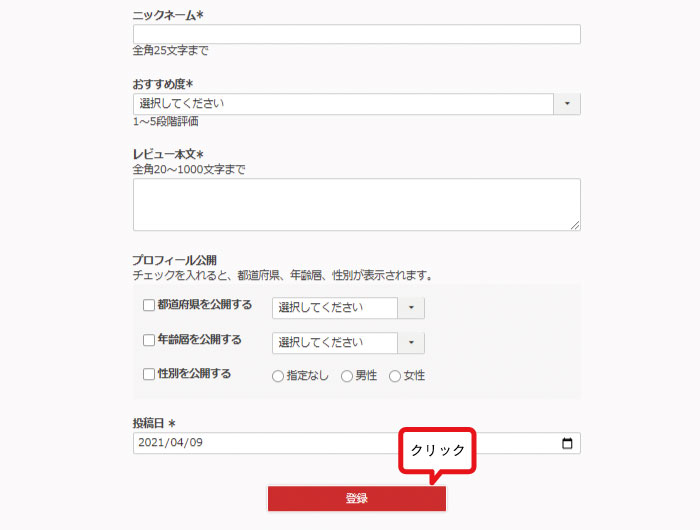This screenshot has width=700, height=530.
Task: Click the 投稿日 date input showing 2021/04/09
Action: [340, 443]
